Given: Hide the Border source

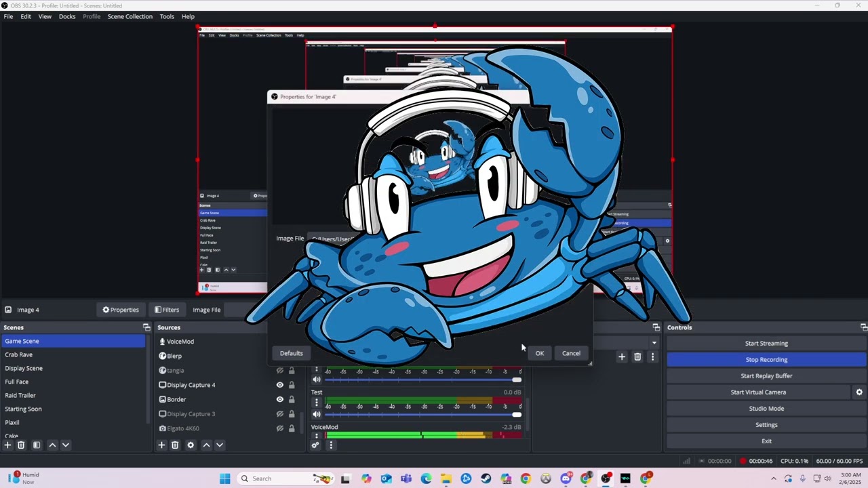Looking at the screenshot, I should [x=279, y=399].
